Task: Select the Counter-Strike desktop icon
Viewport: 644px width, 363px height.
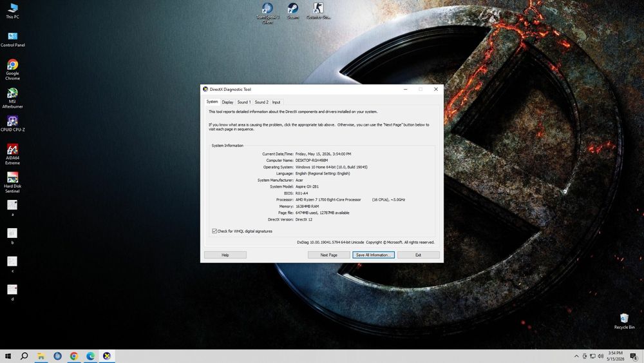Action: [x=318, y=11]
